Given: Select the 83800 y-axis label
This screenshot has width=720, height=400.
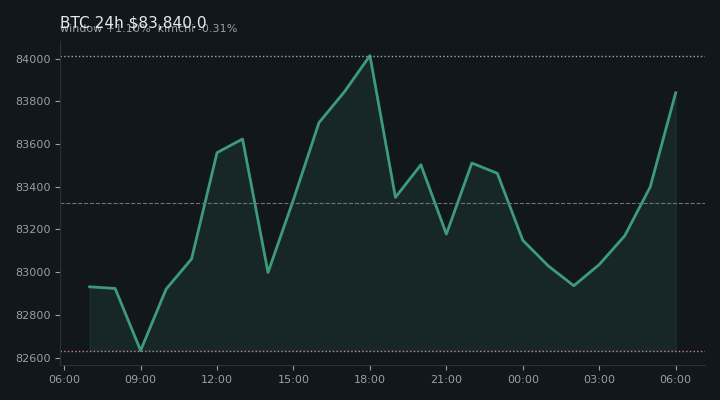Looking at the screenshot, I should pos(33,101).
